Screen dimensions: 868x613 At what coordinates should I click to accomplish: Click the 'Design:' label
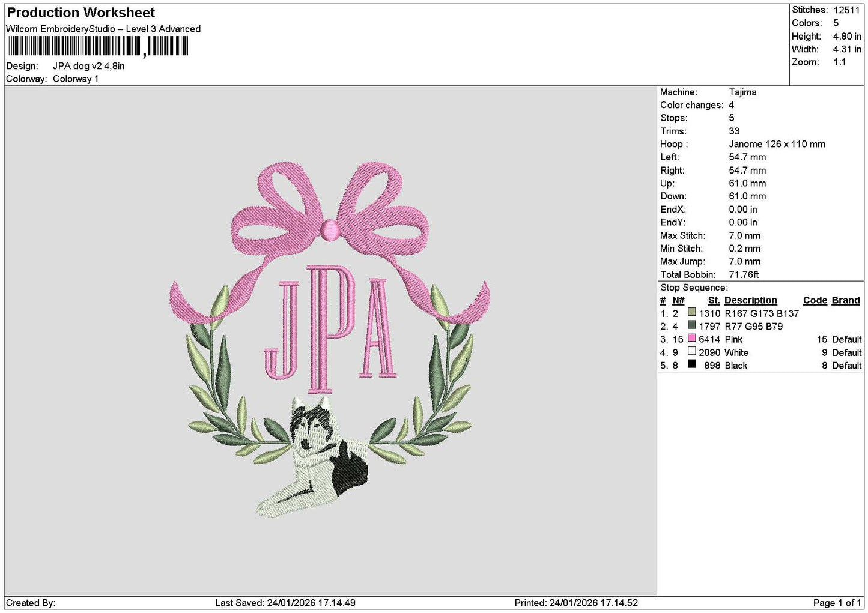22,66
